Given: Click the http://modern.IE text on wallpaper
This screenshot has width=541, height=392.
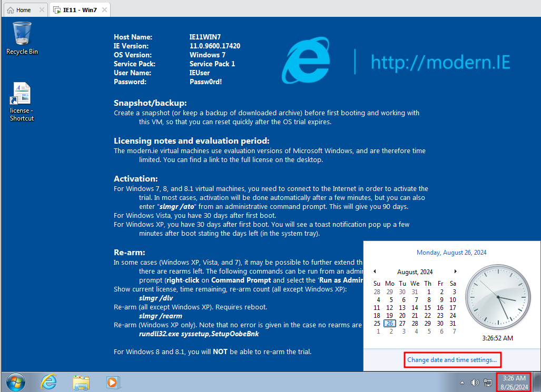Looking at the screenshot, I should (x=440, y=62).
